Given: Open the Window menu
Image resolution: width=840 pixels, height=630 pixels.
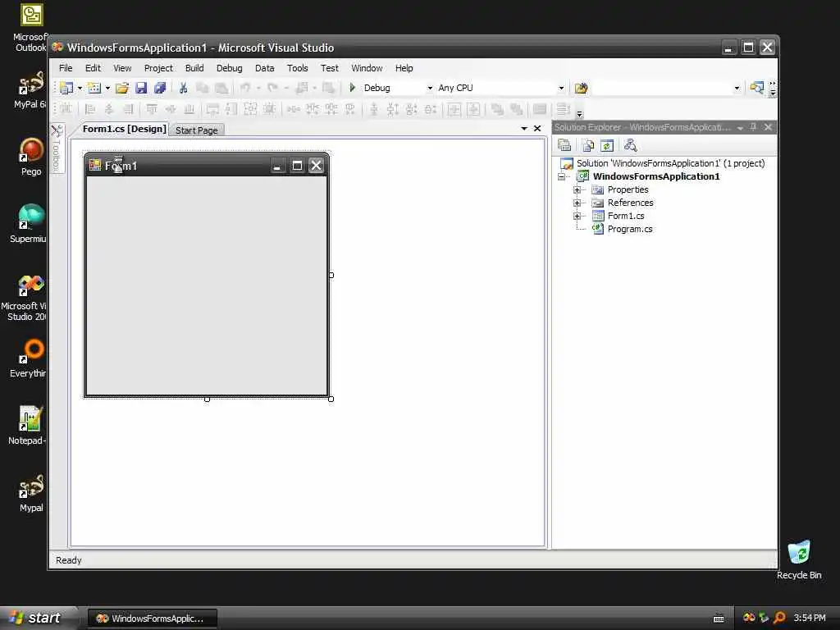Looking at the screenshot, I should (x=367, y=68).
